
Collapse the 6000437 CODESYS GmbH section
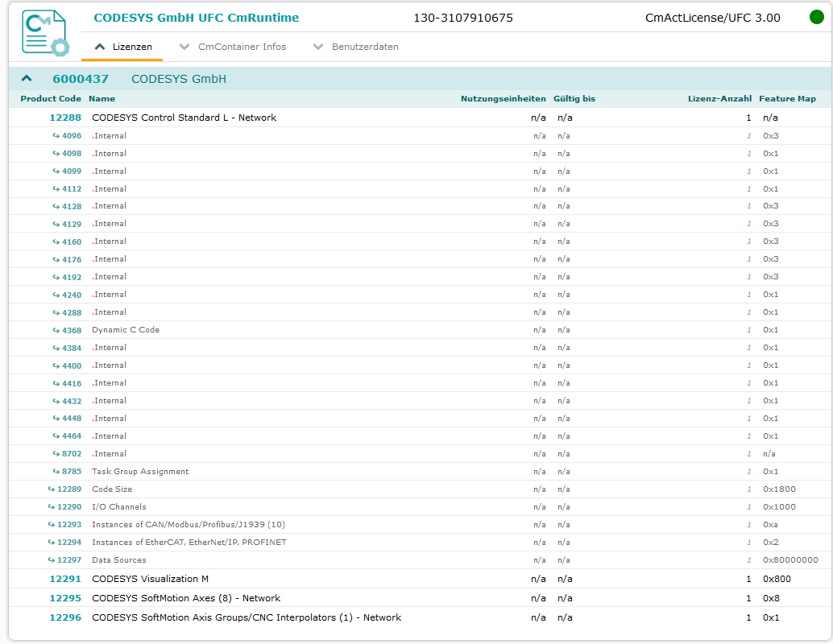tap(27, 79)
